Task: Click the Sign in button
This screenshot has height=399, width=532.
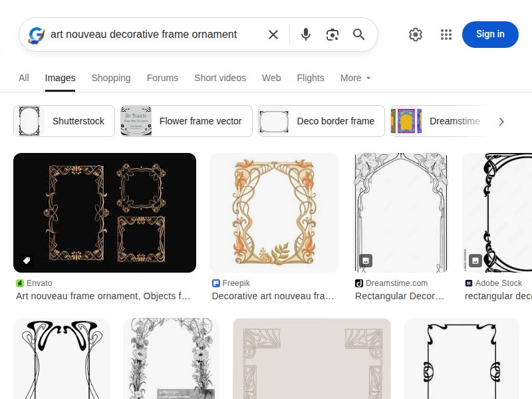Action: point(490,35)
